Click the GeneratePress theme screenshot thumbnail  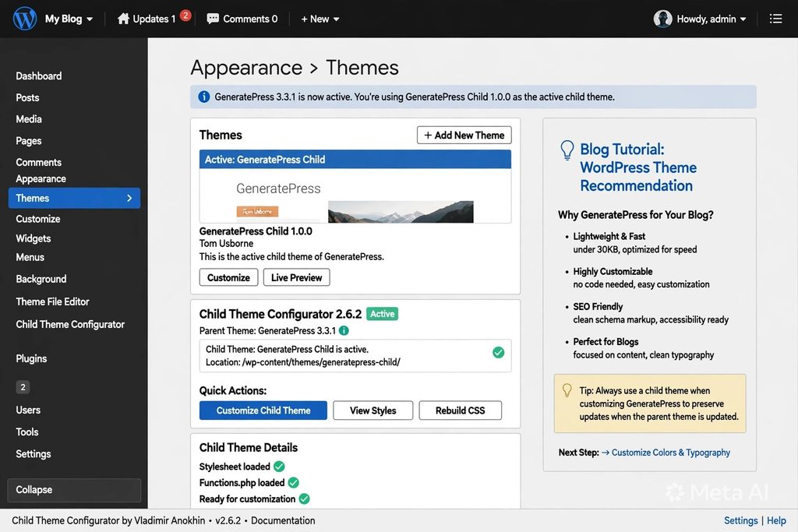(x=355, y=196)
